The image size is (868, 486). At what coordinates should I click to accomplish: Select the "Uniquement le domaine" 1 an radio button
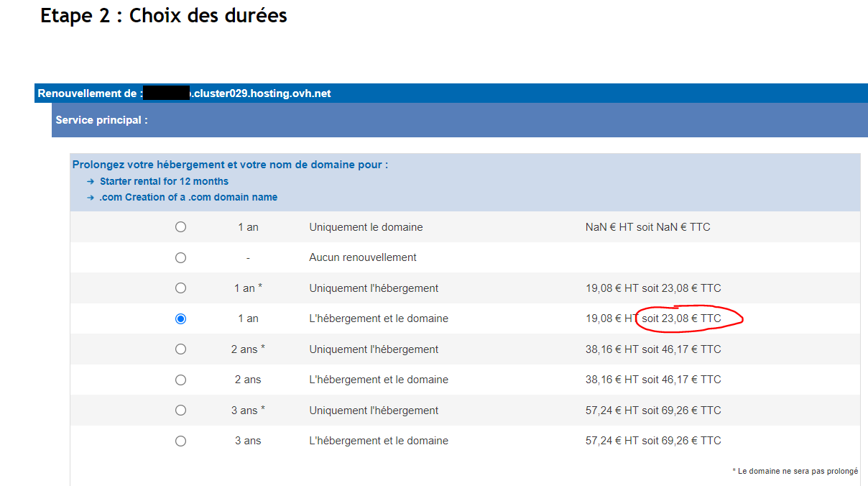tap(180, 227)
